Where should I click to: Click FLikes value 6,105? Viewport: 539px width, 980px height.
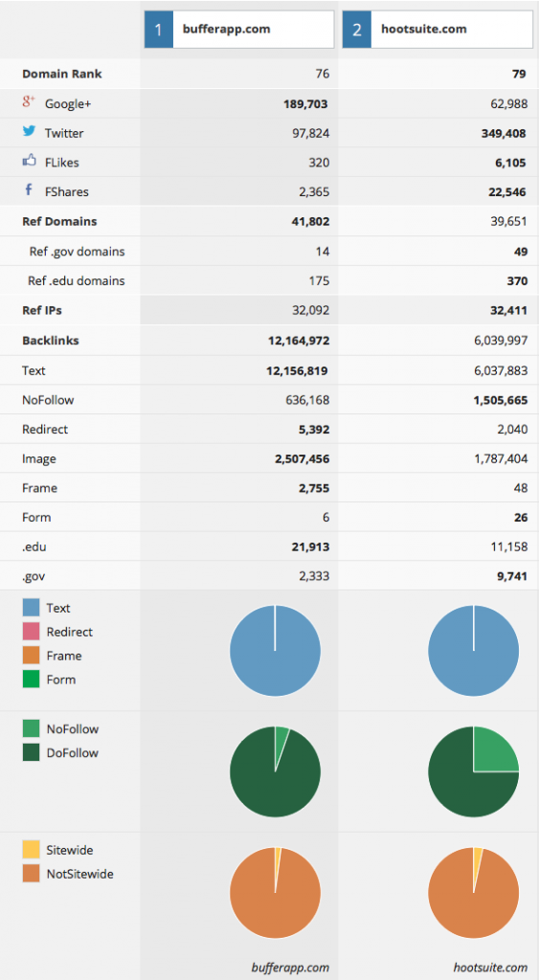coord(512,163)
